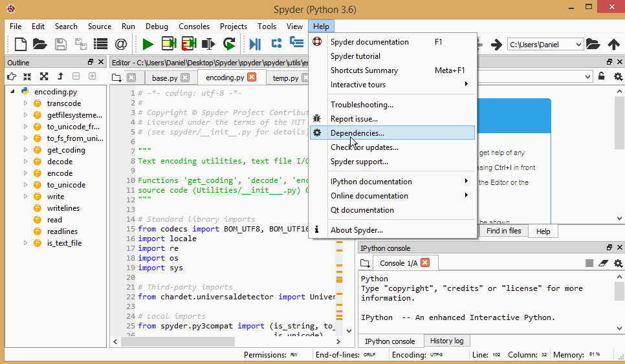Viewport: 625px width, 364px height.
Task: Collapse all items in Outline icon
Action: (x=27, y=76)
